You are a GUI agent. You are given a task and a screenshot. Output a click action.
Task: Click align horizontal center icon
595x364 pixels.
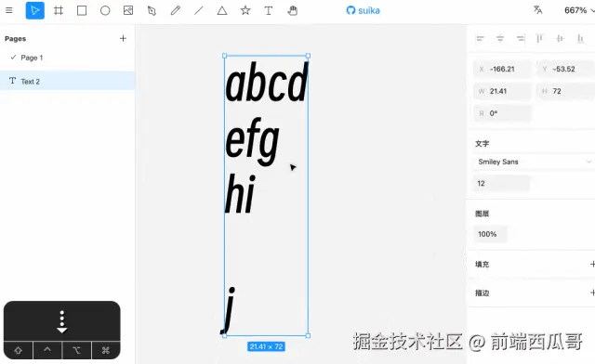coord(500,38)
